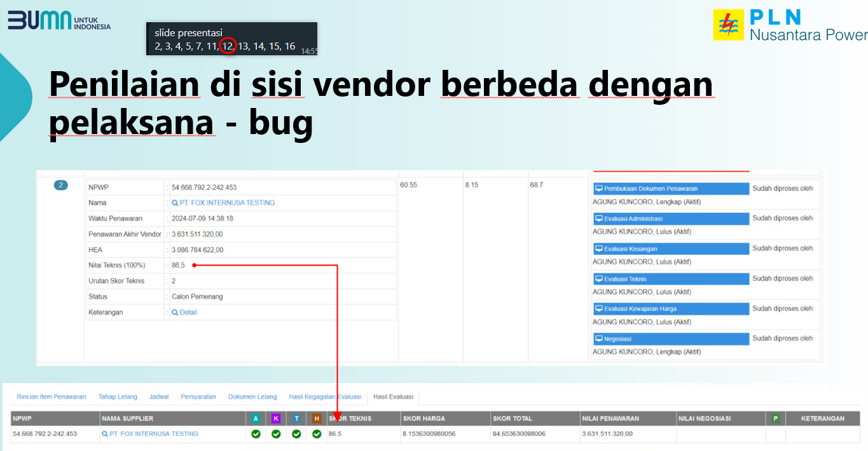Click magnifier icon in NAMA SUPPLIER table cell
This screenshot has width=868, height=451.
[x=105, y=434]
